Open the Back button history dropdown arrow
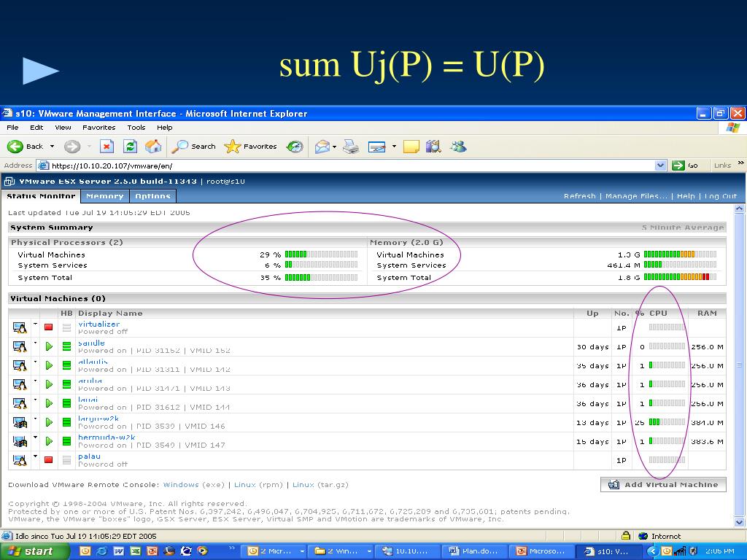747x560 pixels. click(x=52, y=146)
